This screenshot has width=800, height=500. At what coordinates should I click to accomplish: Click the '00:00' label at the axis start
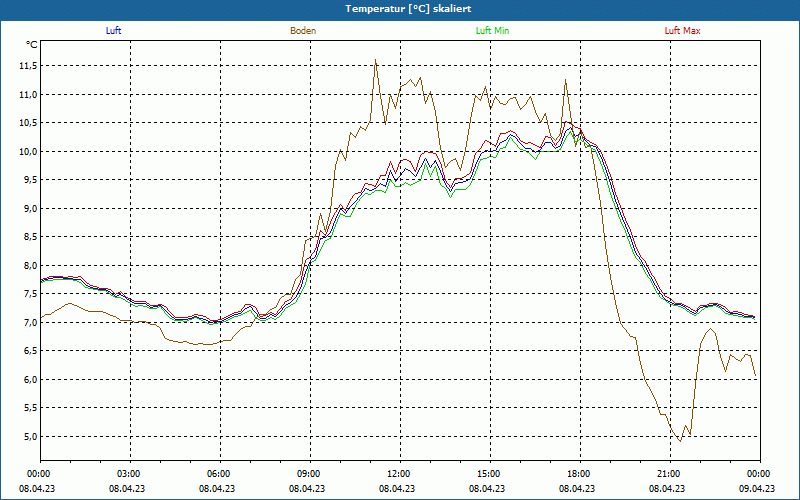coord(39,474)
